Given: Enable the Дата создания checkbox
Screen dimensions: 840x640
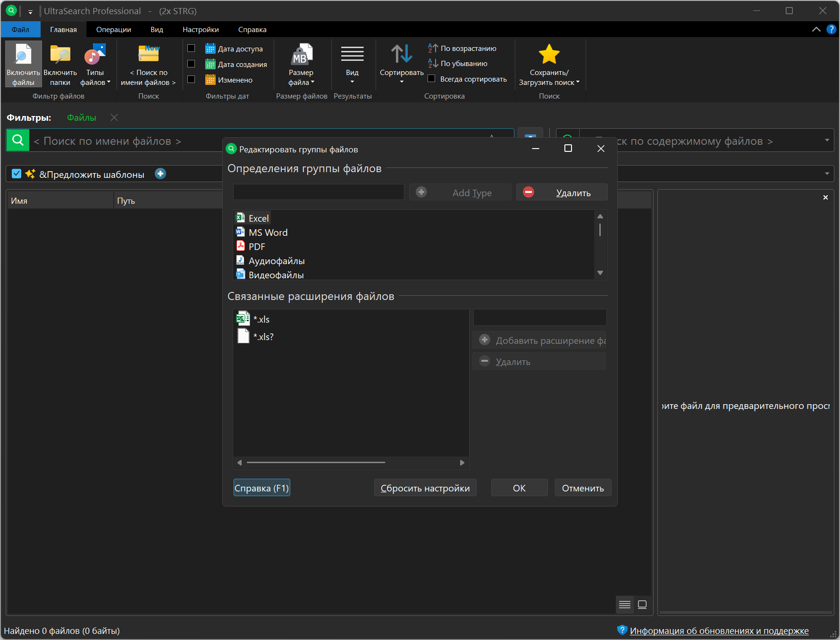Looking at the screenshot, I should [191, 64].
